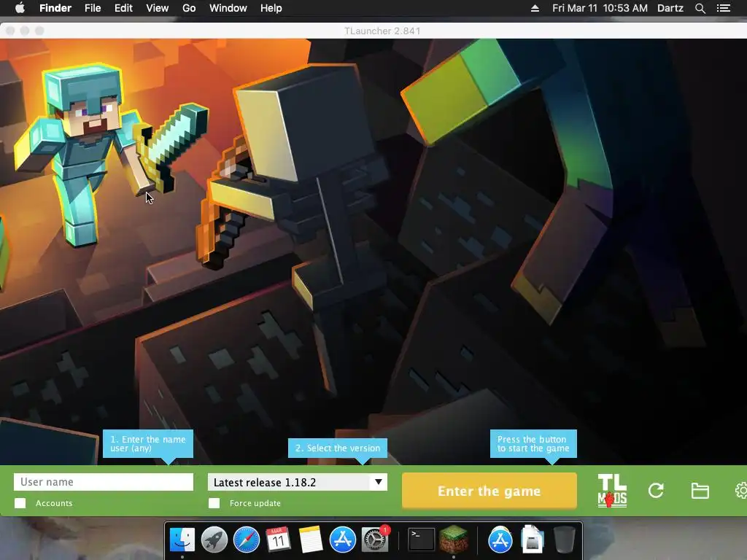Click the Dartz user name in menu bar

tap(670, 8)
